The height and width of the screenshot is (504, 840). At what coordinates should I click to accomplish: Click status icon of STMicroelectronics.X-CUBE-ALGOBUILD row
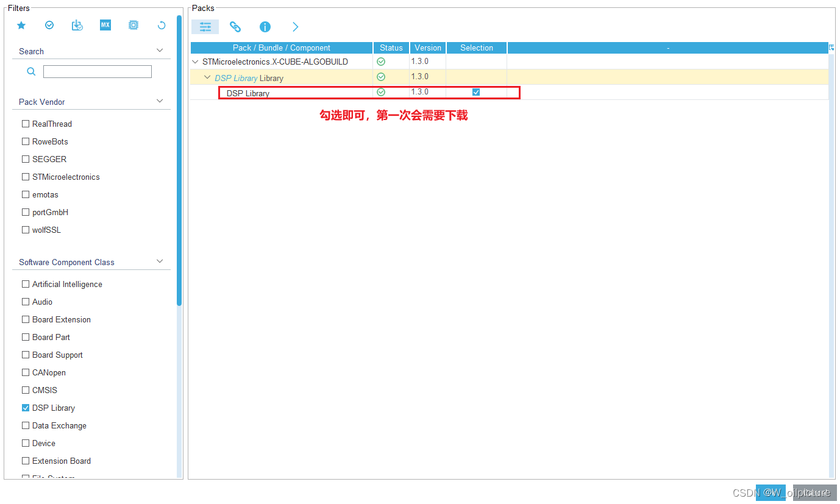point(381,62)
